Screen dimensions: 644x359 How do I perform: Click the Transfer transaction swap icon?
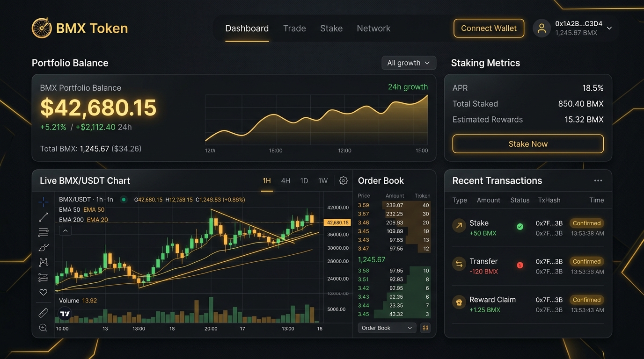tap(459, 264)
